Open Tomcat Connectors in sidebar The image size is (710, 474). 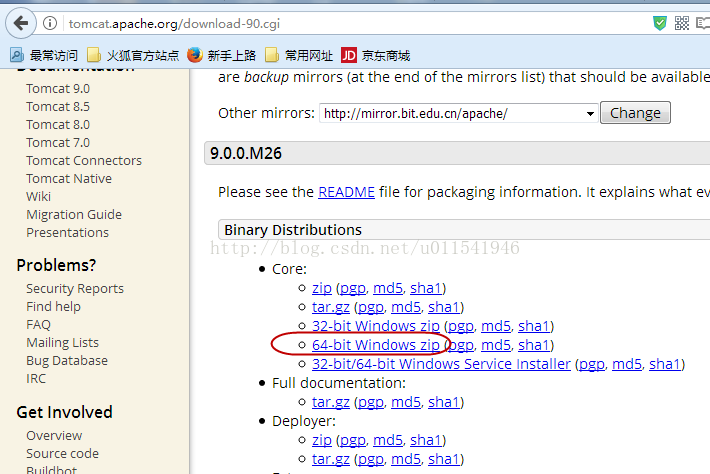click(84, 161)
